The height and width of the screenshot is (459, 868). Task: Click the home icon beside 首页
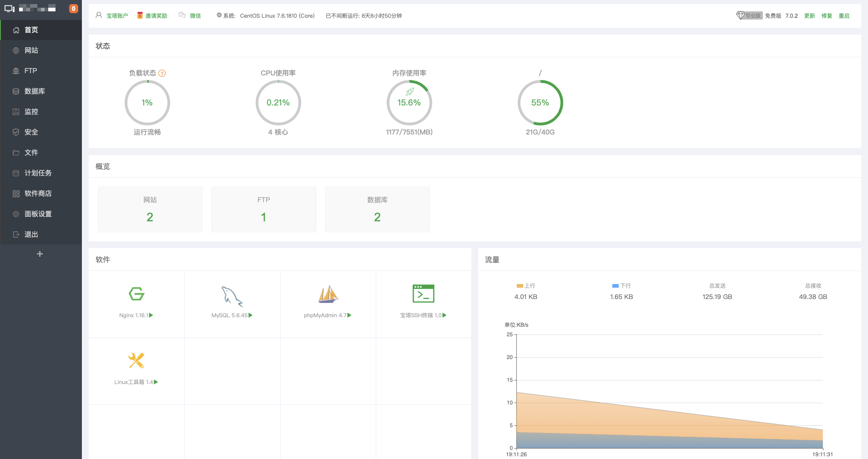point(16,30)
